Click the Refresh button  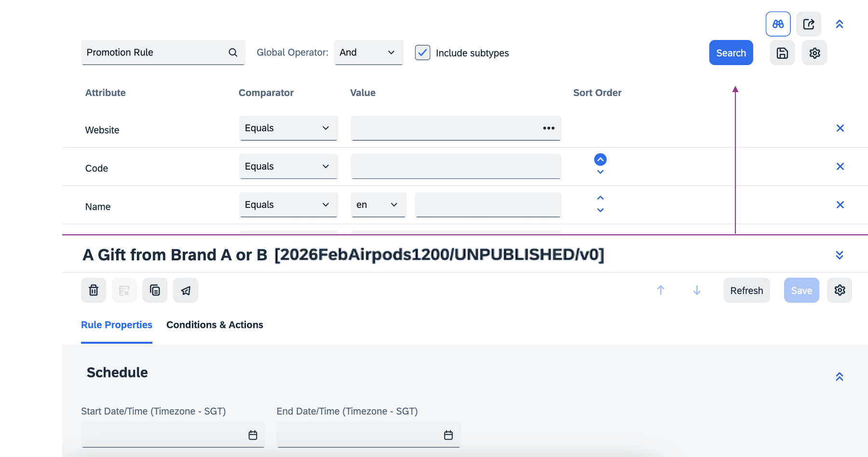(746, 290)
